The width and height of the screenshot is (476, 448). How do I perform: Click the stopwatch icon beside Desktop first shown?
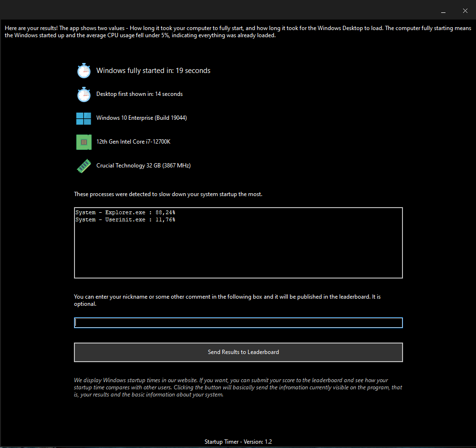click(84, 94)
